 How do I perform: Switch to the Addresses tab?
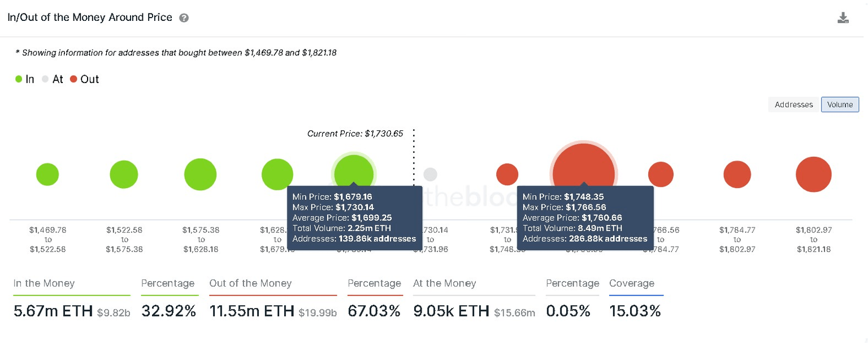point(793,104)
